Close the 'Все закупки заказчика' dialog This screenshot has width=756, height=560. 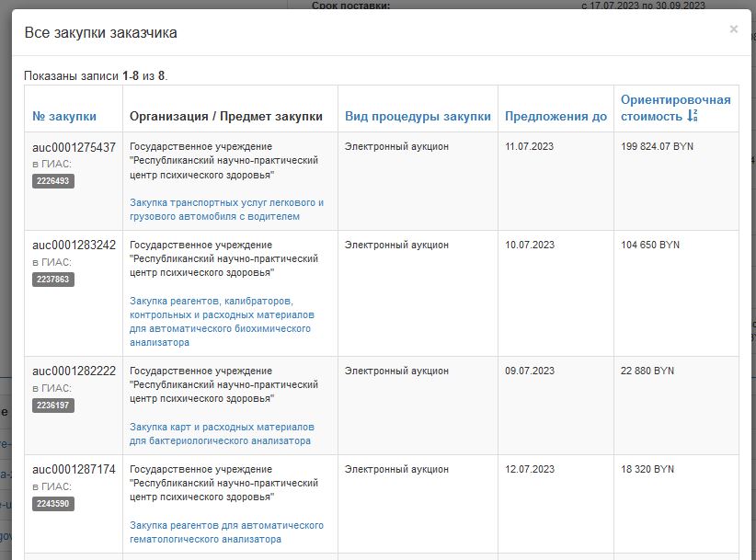pos(733,29)
